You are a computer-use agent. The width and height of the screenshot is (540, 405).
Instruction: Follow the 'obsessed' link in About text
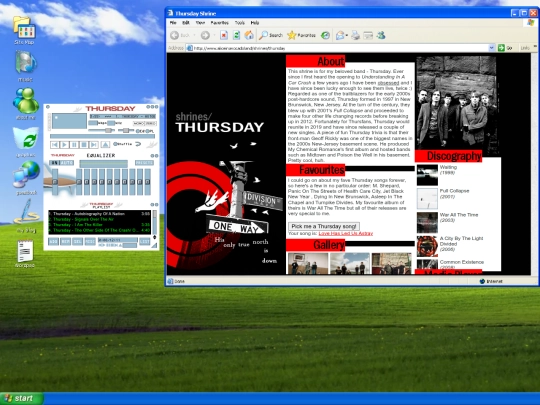pyautogui.click(x=388, y=83)
